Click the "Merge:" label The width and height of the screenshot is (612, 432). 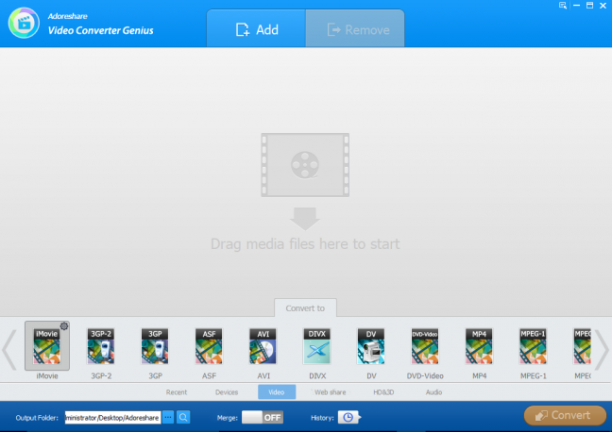click(227, 418)
